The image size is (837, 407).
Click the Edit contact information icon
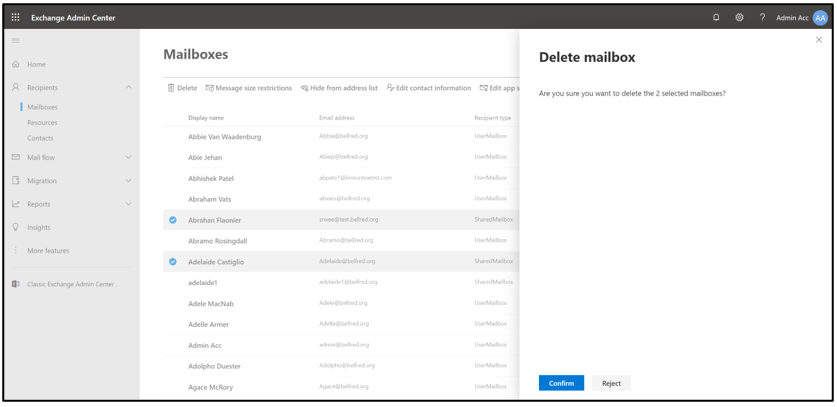point(390,88)
